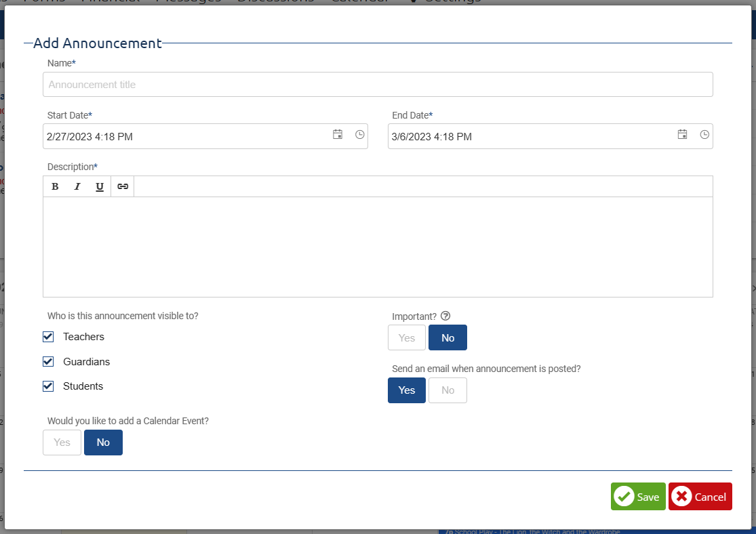Screen dimensions: 756x534
Task: Insert a hyperlink in the description
Action: 122,186
